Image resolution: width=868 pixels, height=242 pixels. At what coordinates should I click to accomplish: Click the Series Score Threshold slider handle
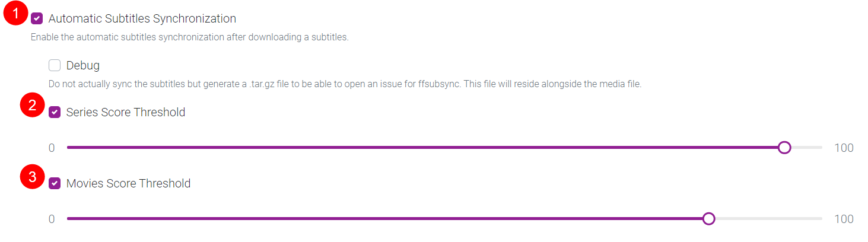tap(784, 148)
